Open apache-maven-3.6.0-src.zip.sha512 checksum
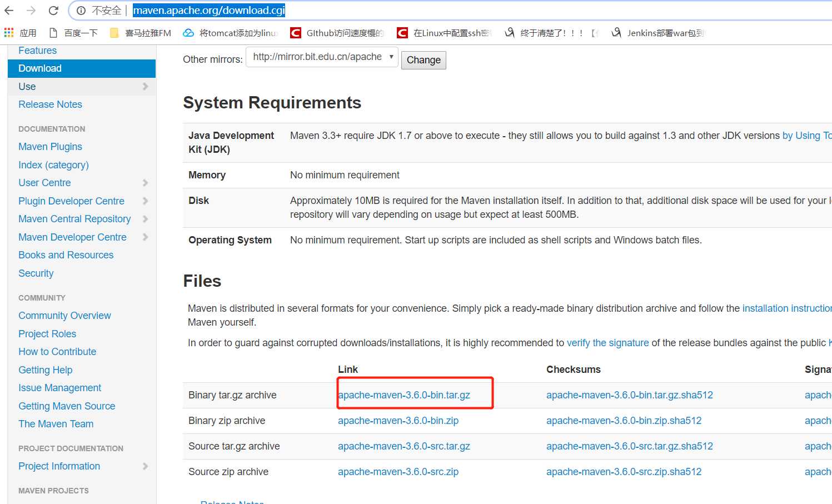This screenshot has width=832, height=504. 624,472
